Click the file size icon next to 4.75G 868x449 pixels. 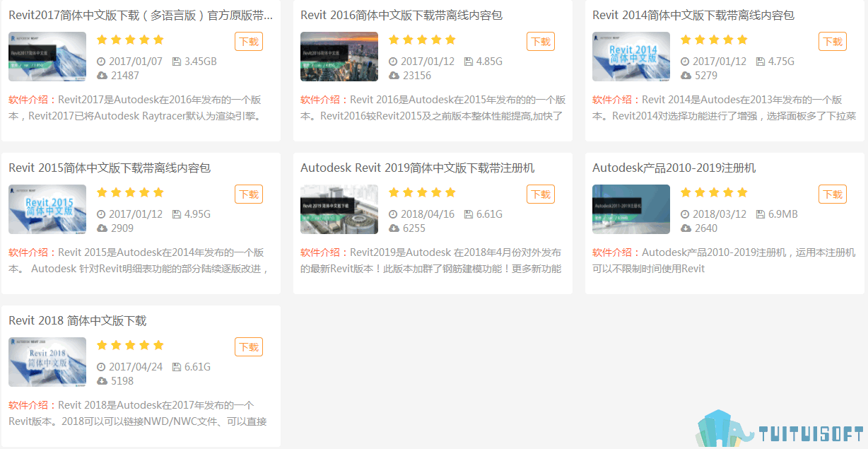click(x=761, y=62)
